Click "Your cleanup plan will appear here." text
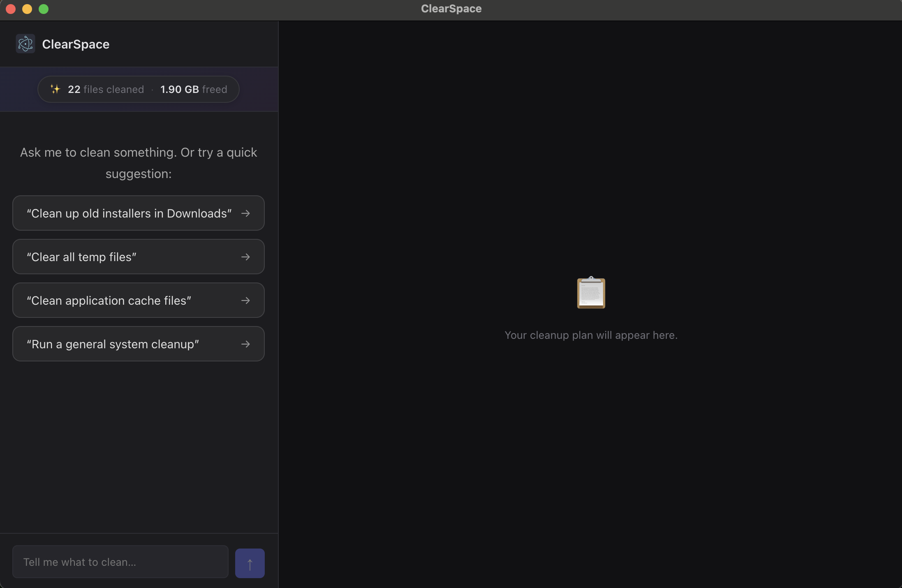Screen dimensions: 902x588 click(x=591, y=335)
